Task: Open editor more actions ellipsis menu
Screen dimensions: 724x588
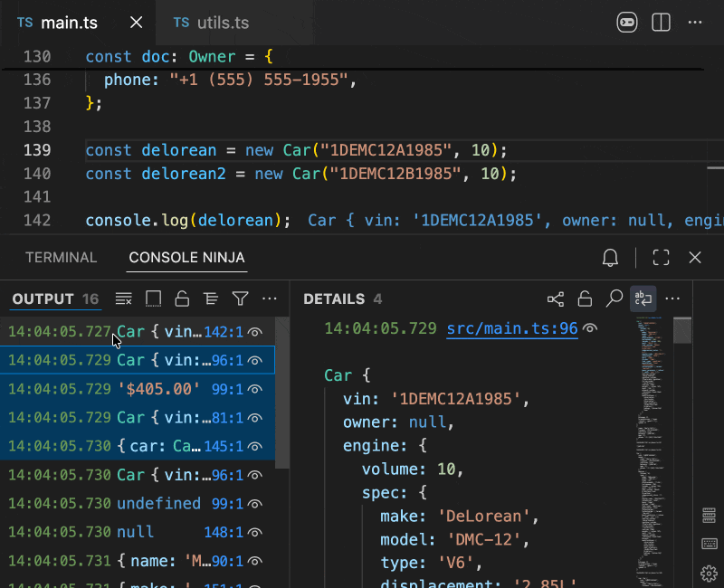Action: tap(695, 23)
